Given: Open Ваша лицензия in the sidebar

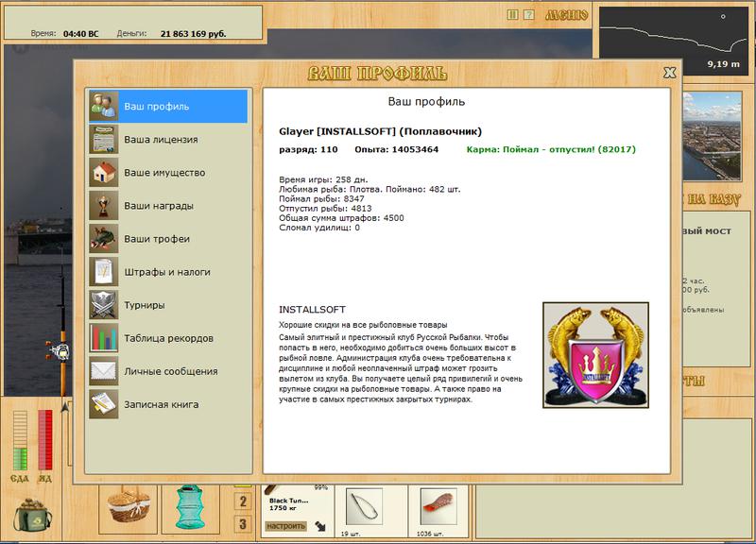Looking at the screenshot, I should (168, 139).
